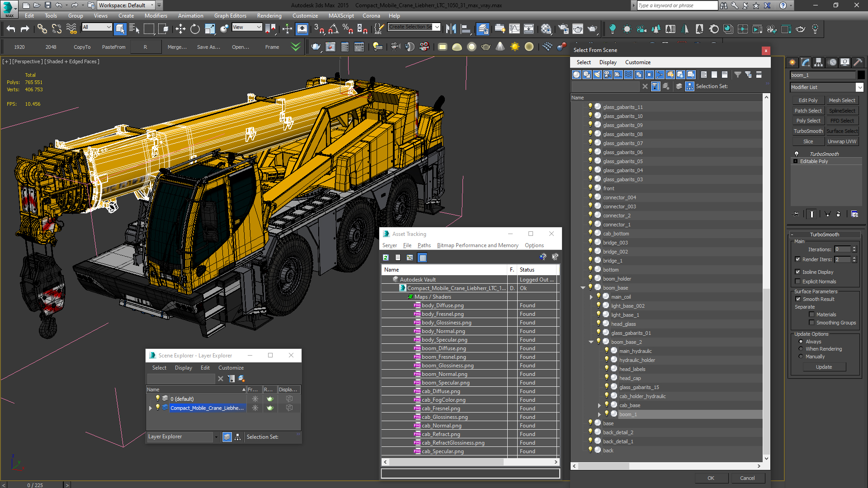Open the All selection filter dropdown
Screen dimensions: 868x488
pos(97,27)
